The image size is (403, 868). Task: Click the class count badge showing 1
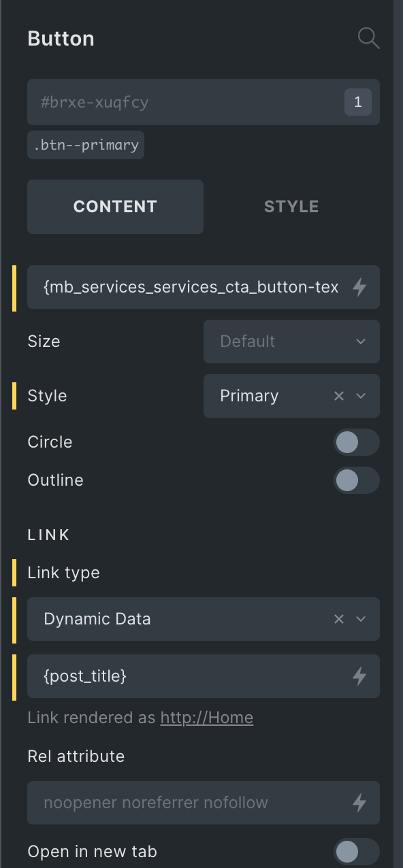[x=358, y=103]
